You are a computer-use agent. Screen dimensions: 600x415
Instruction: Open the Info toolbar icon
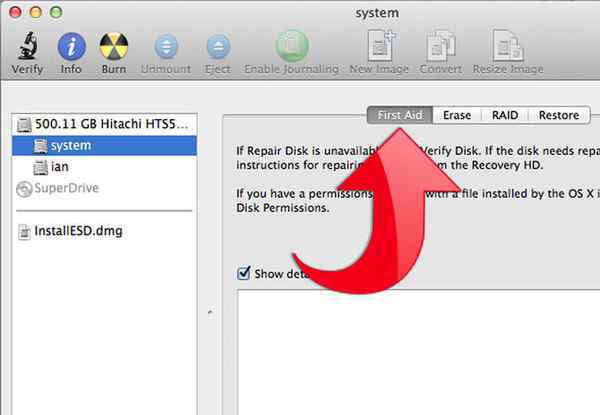[x=72, y=46]
